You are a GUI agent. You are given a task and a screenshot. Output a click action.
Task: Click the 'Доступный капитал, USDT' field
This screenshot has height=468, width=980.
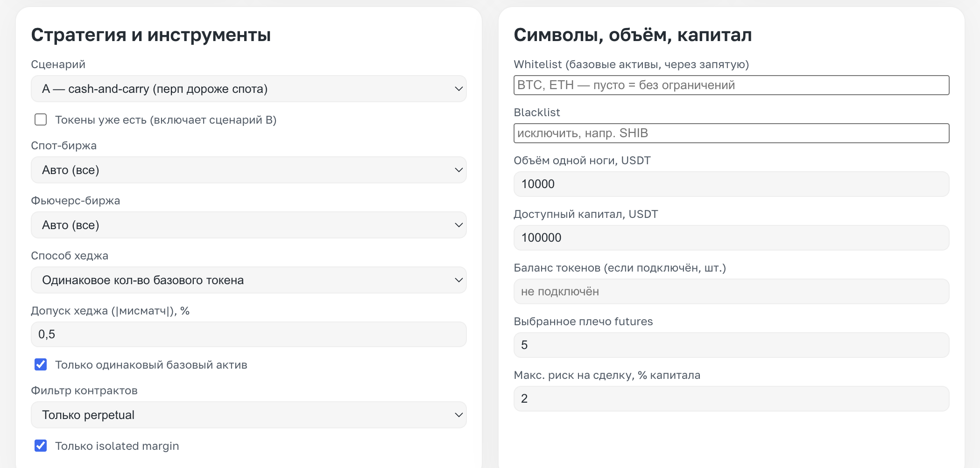(731, 237)
